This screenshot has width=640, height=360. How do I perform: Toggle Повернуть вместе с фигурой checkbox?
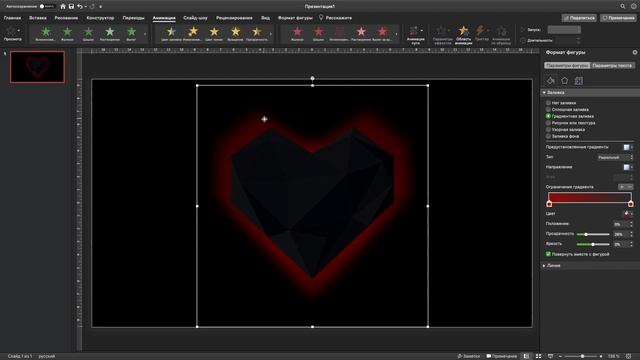click(x=548, y=254)
